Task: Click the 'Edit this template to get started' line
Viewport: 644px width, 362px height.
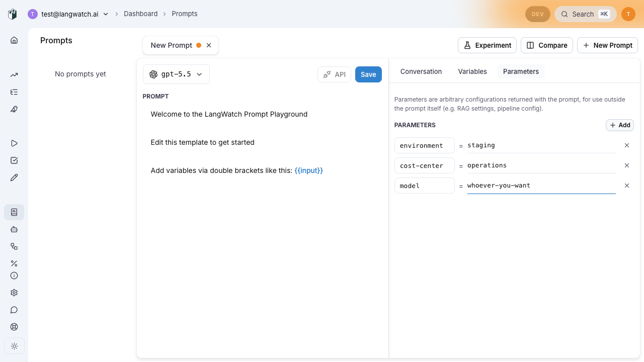Action: 203,142
